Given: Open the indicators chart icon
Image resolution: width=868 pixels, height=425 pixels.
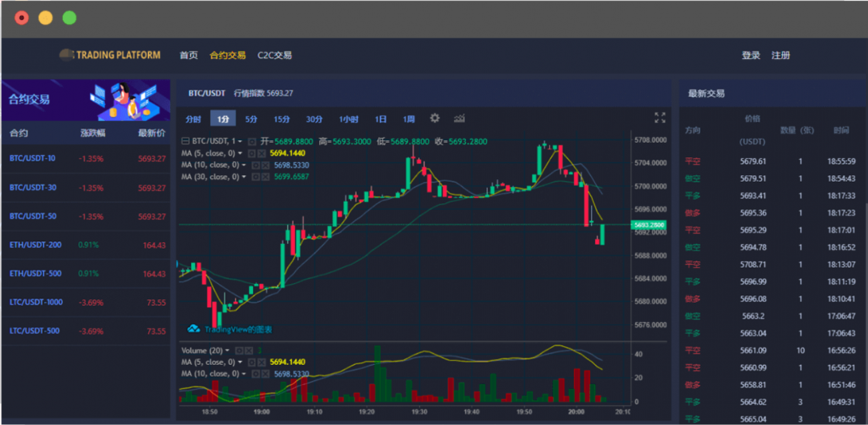Looking at the screenshot, I should coord(459,118).
